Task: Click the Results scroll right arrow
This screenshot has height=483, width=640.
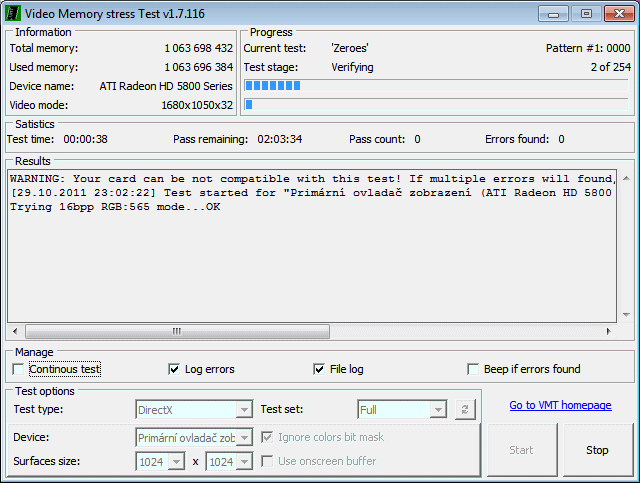Action: [608, 331]
